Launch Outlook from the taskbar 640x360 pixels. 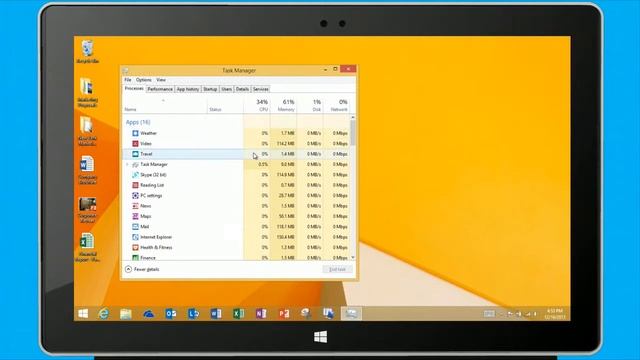(171, 313)
